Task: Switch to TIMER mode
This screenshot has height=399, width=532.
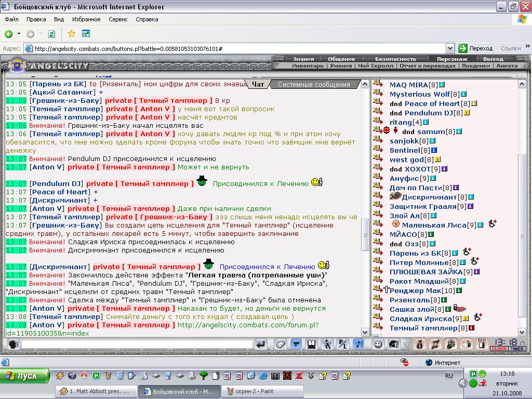Action: click(517, 349)
